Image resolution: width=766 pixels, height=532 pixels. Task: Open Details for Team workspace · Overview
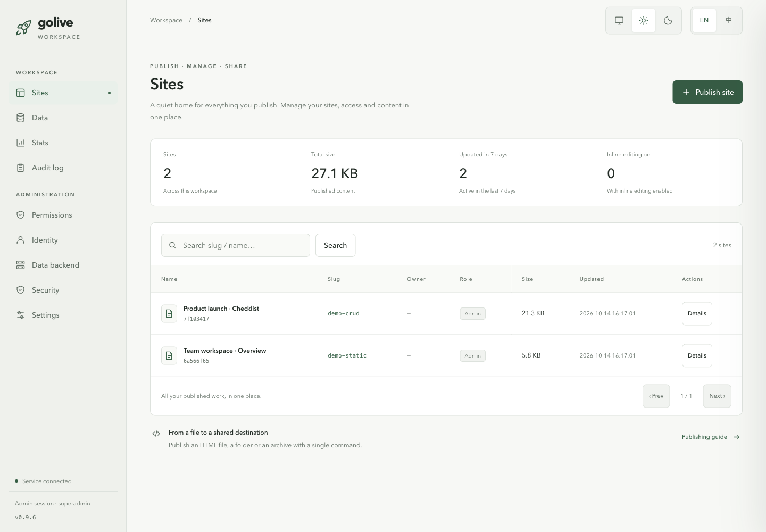(697, 355)
